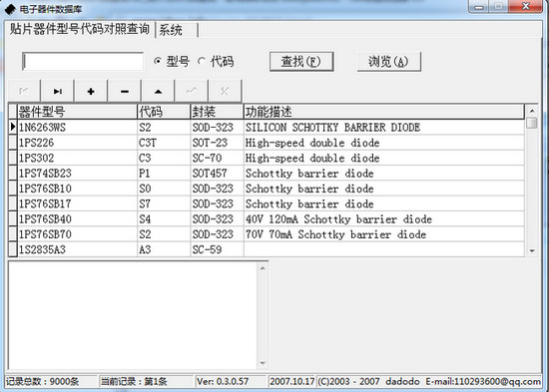Click code cell S7

point(164,203)
